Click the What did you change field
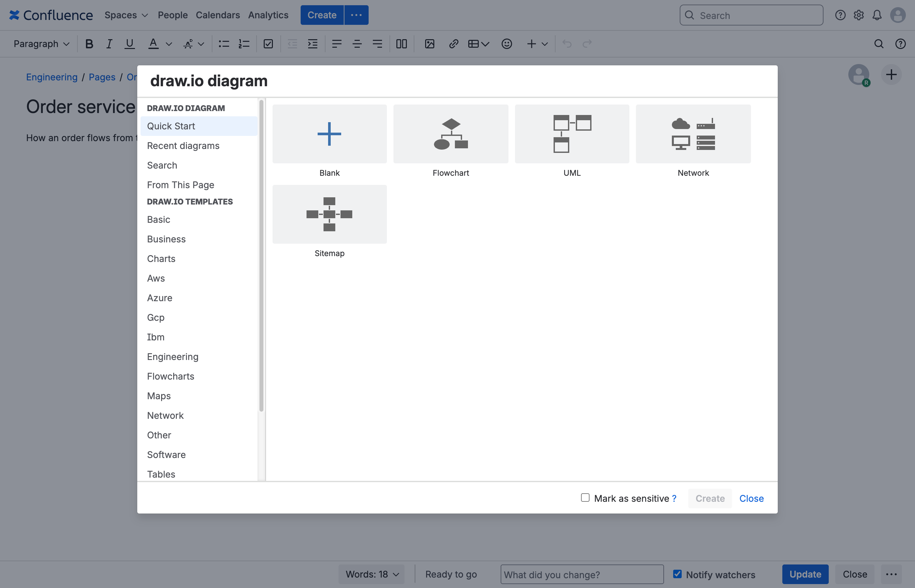The image size is (915, 588). click(582, 574)
